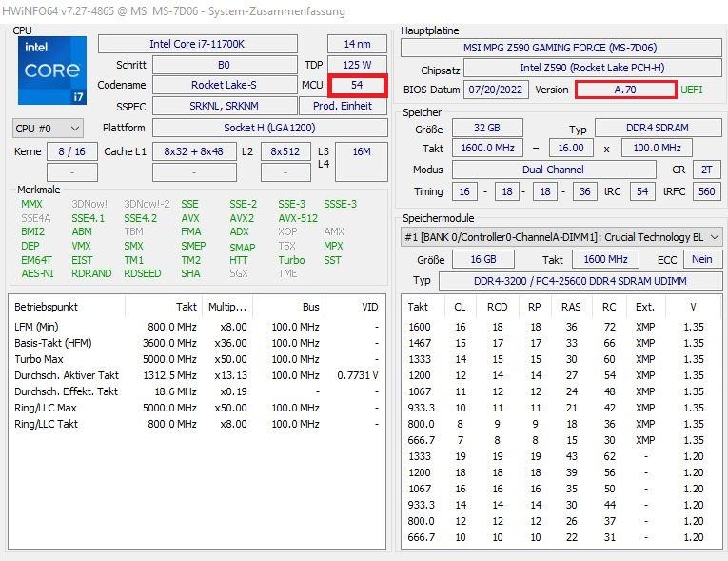Click the RAS column header in timings table

coord(572,307)
